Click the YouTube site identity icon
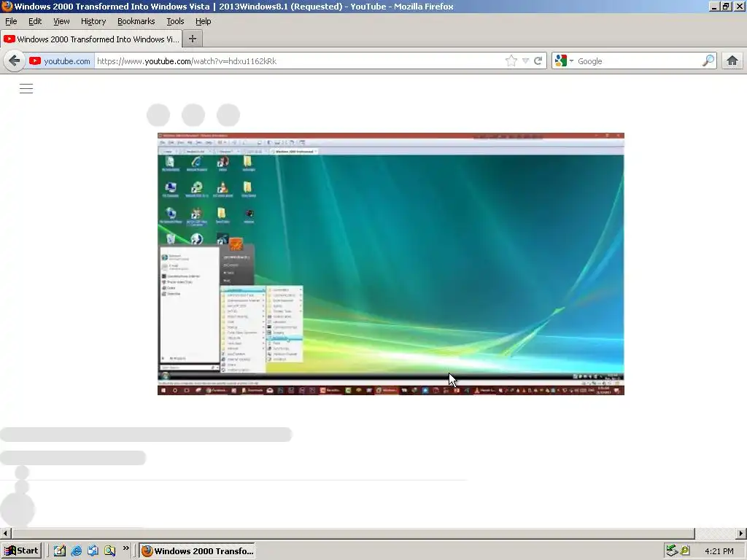This screenshot has height=560, width=747. click(x=35, y=61)
